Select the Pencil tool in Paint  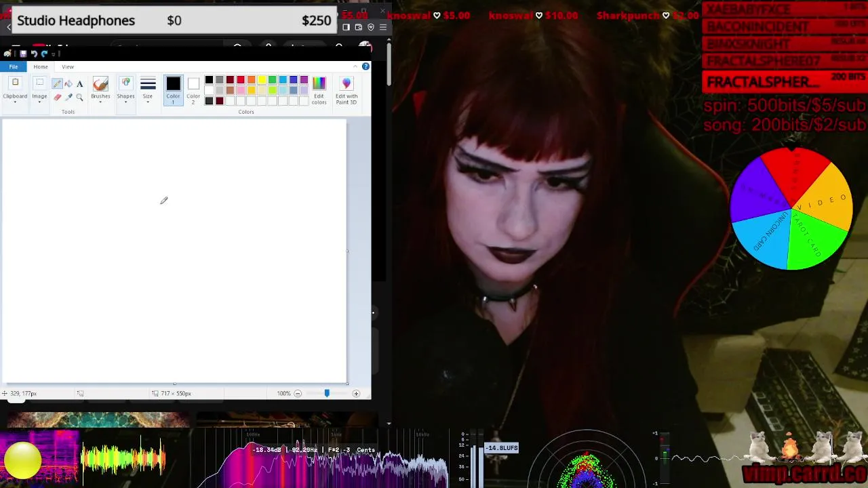click(x=57, y=83)
